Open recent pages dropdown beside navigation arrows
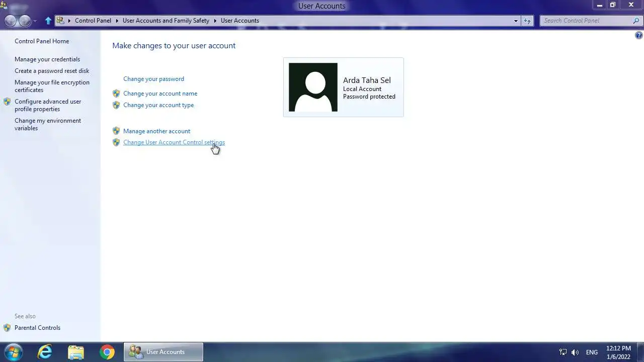 35,21
